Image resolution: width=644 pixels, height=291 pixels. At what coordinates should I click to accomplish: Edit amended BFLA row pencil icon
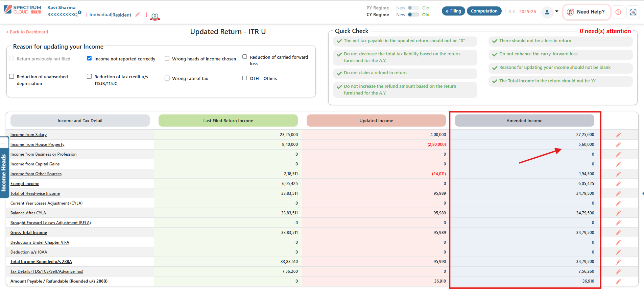click(x=618, y=223)
